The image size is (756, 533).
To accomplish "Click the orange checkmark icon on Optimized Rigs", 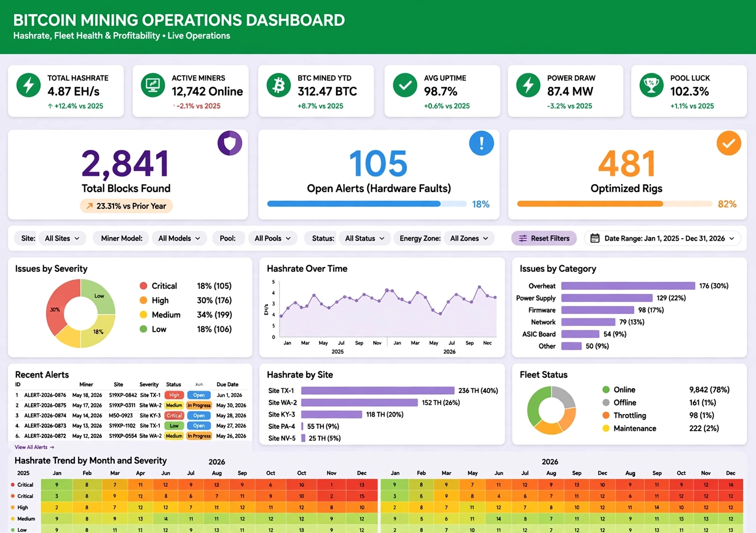I will pyautogui.click(x=729, y=143).
